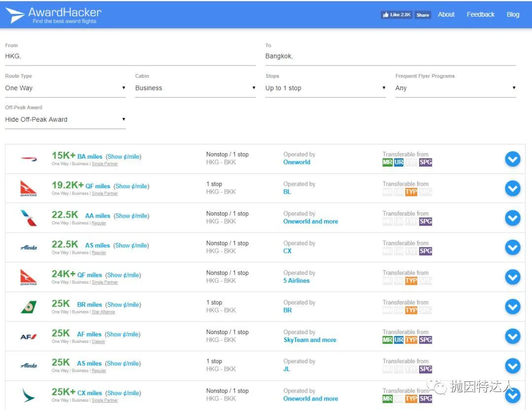This screenshot has width=532, height=410.
Task: Show cents per mile for CX miles
Action: [x=123, y=393]
